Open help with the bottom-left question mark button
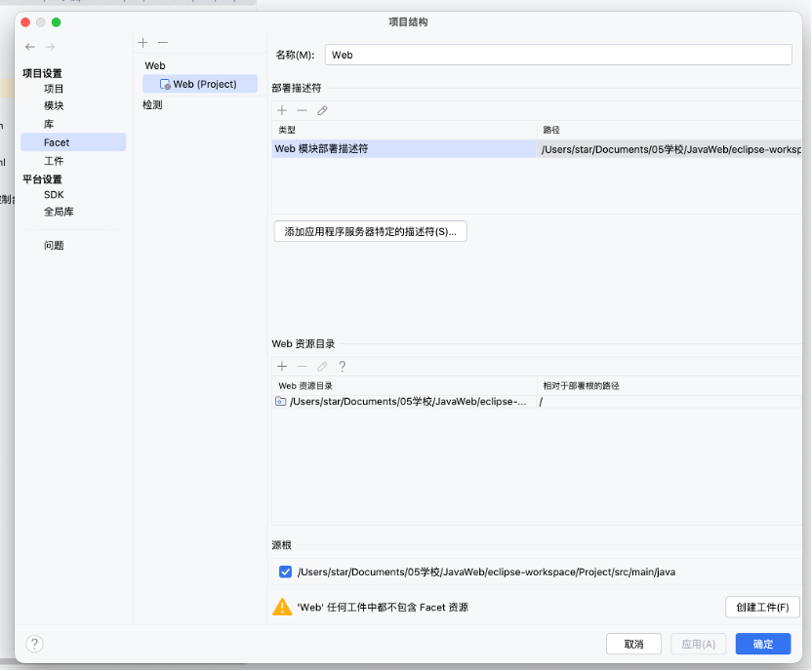 click(34, 644)
